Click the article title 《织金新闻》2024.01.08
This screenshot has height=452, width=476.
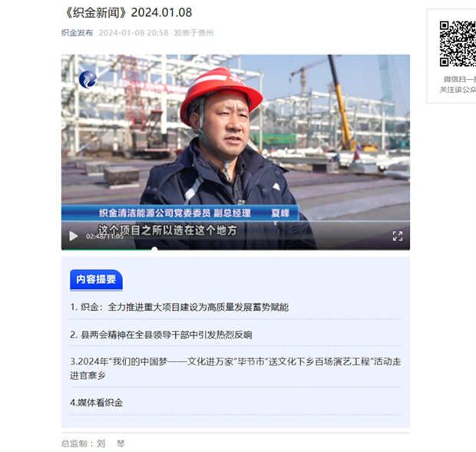(127, 12)
